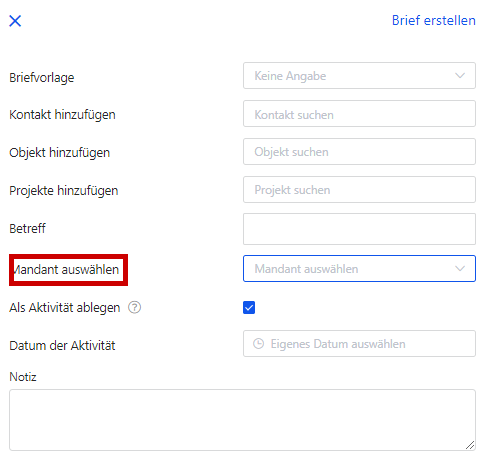Open the Eigenes Datum auswählen picker
This screenshot has width=492, height=465.
pos(359,344)
